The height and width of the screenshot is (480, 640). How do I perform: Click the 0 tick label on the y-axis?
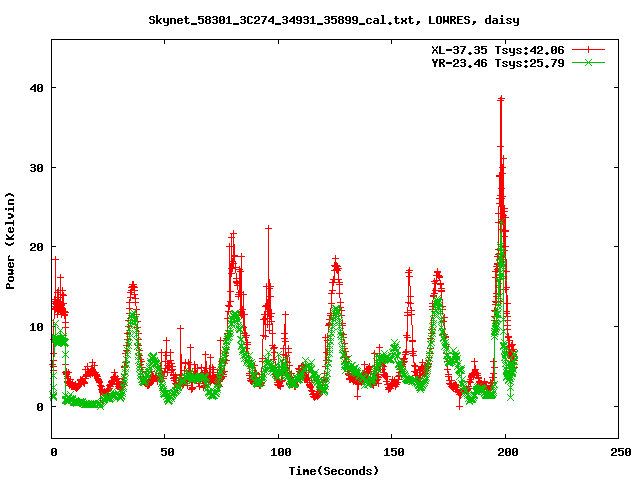pyautogui.click(x=40, y=407)
